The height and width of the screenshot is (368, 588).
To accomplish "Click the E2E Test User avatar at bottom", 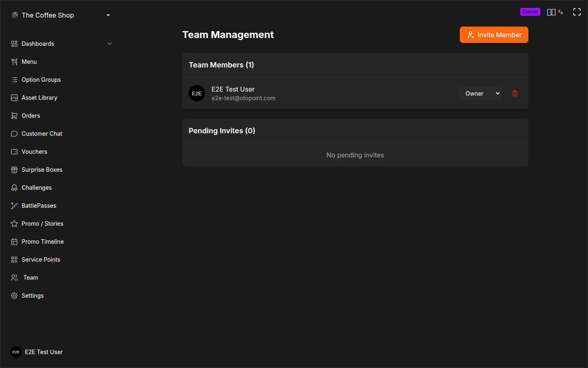I will tap(16, 352).
